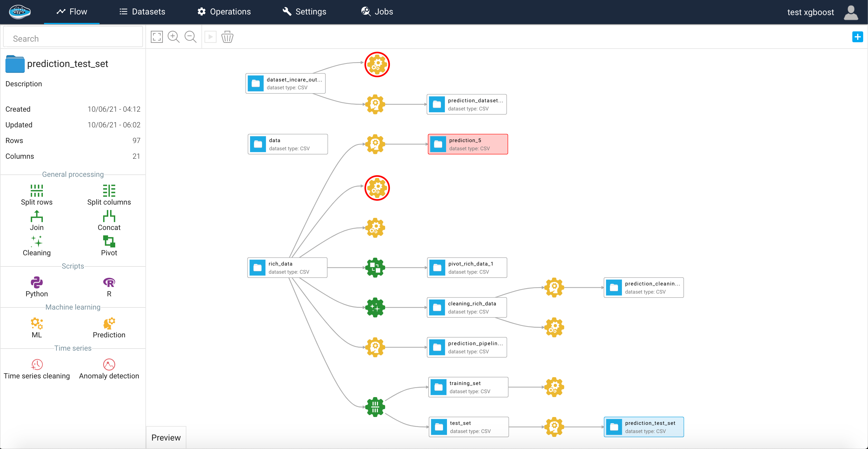This screenshot has height=449, width=868.
Task: Click the fit-to-screen icon in toolbar
Action: pos(157,37)
